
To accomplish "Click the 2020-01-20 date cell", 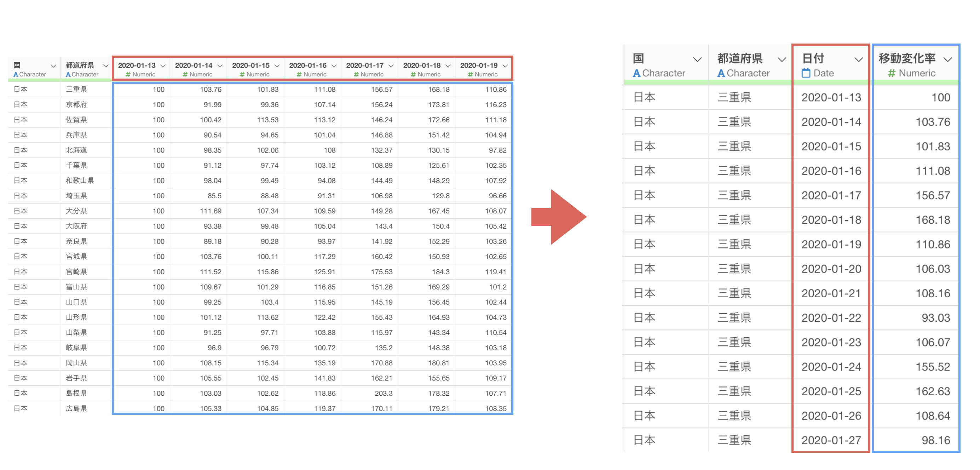I will [831, 269].
